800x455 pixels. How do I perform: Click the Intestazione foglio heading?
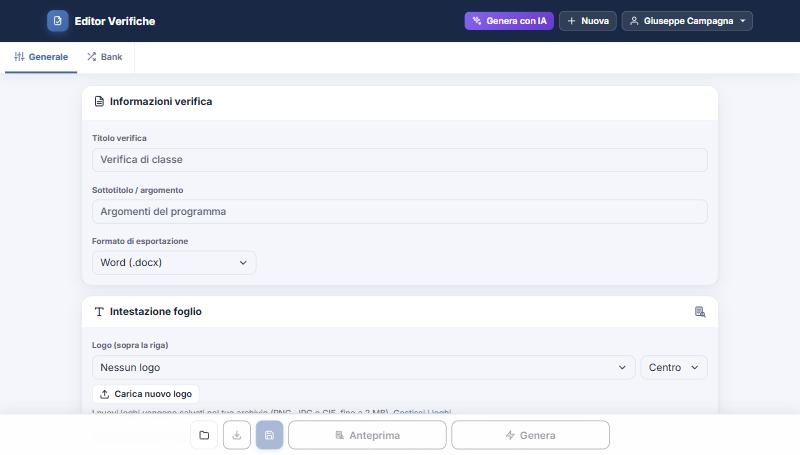tap(156, 312)
